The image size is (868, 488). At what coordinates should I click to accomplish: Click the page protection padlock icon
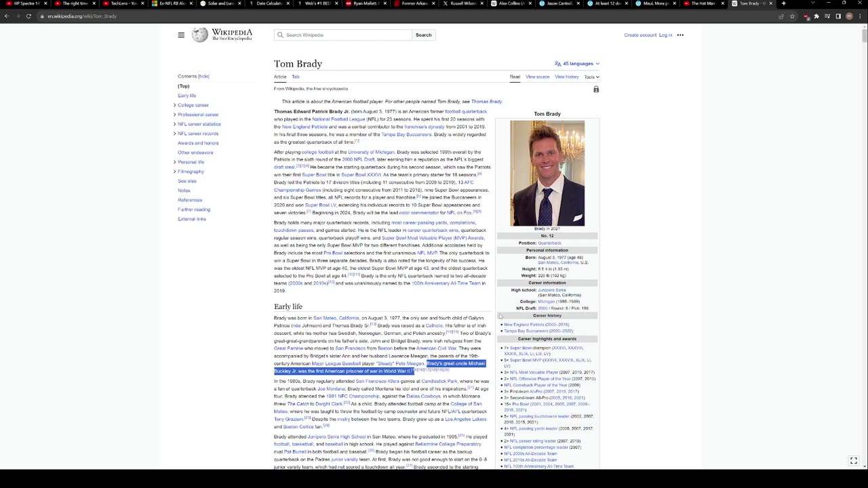pyautogui.click(x=596, y=89)
